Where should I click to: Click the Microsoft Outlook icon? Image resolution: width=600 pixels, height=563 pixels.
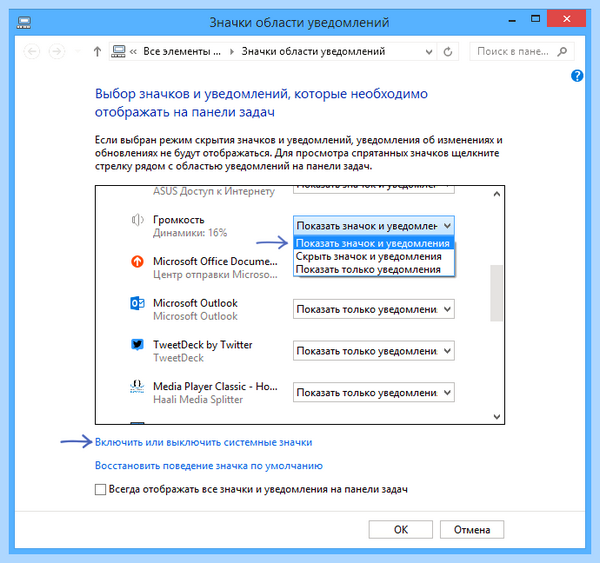point(137,303)
